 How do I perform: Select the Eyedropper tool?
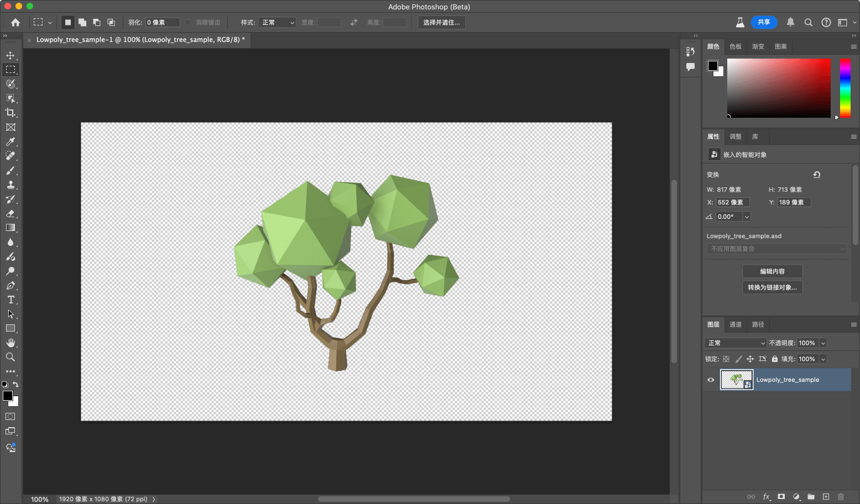click(x=11, y=142)
